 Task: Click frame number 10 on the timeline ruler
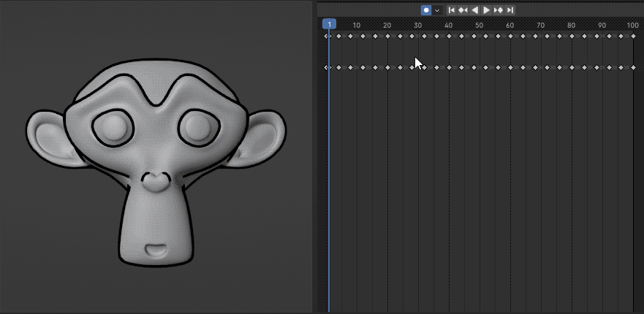coord(357,26)
